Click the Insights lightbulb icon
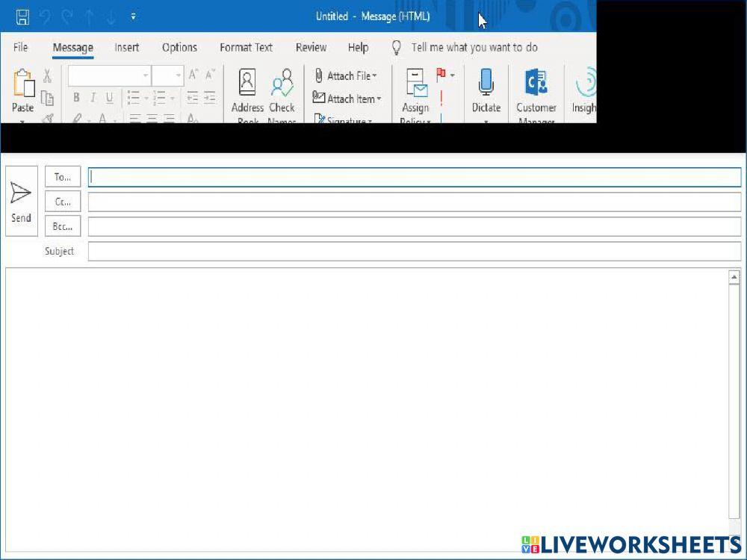 pyautogui.click(x=586, y=82)
